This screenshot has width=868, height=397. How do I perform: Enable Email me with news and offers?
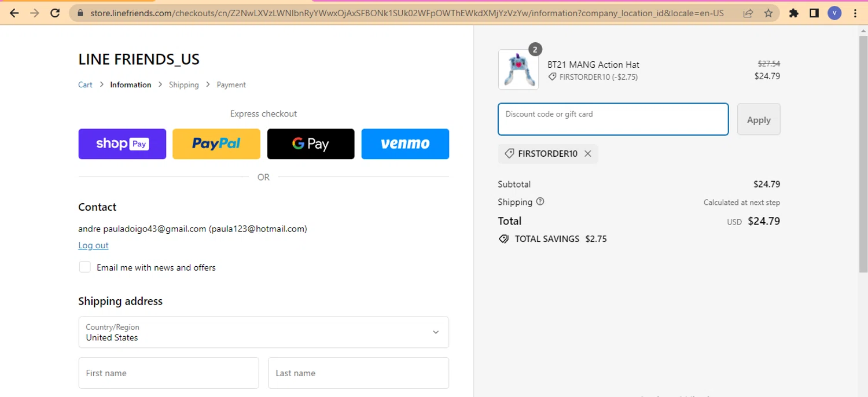[85, 267]
